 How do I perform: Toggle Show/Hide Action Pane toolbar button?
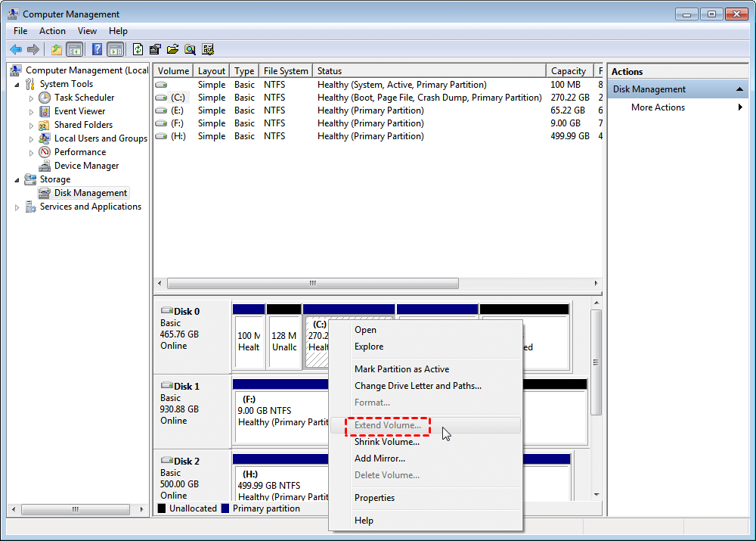(x=115, y=49)
